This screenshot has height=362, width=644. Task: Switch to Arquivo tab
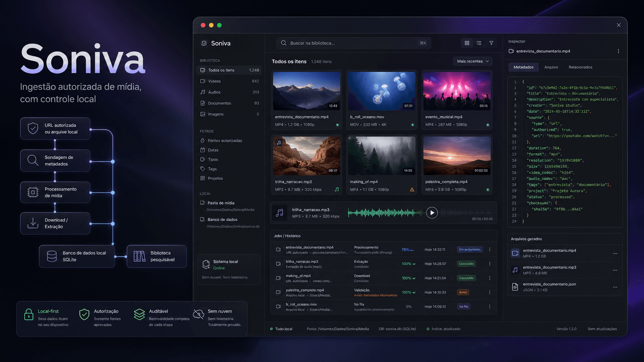point(551,67)
